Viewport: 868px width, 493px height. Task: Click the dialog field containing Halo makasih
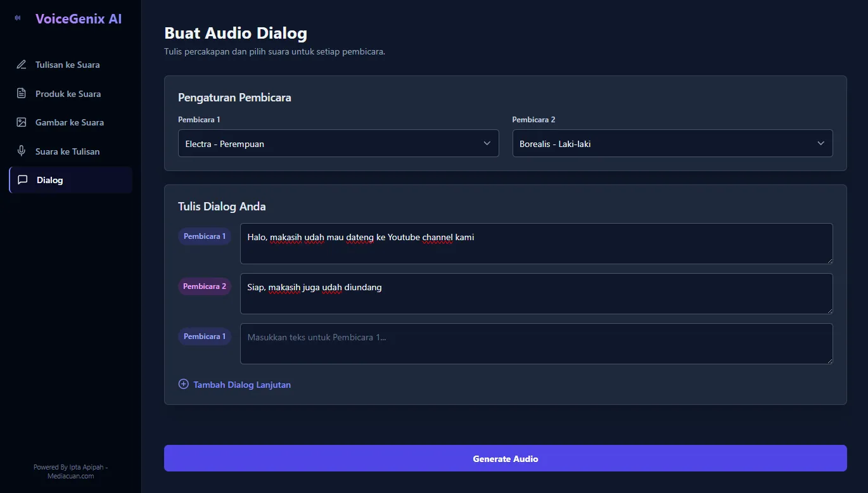(536, 243)
